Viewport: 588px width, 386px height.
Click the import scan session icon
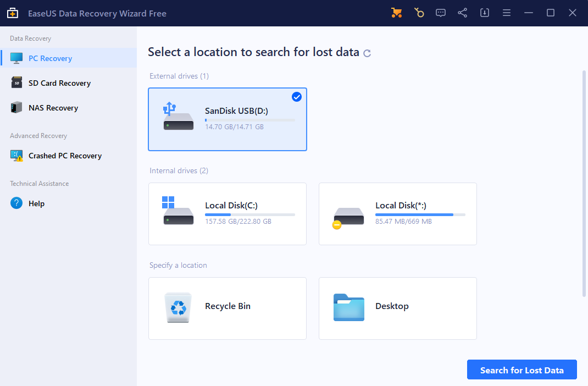[485, 13]
